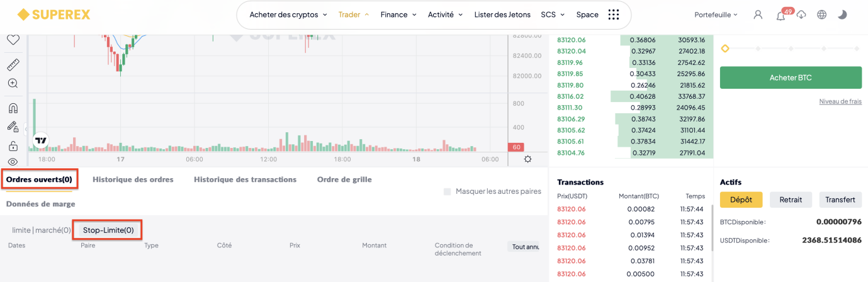Open notifications bell with 49 badge

[781, 15]
